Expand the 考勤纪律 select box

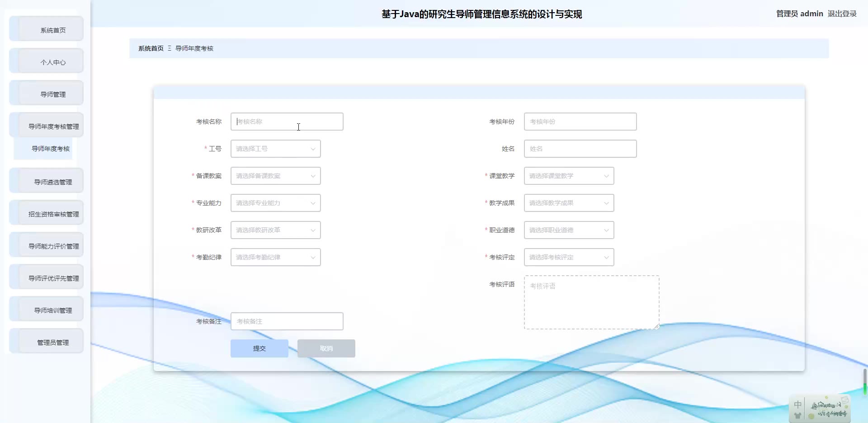276,257
